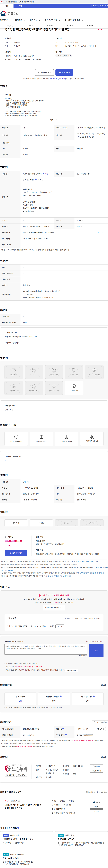Image resolution: width=108 pixels, height=868 pixels.
Task: Select the 기업 tab in top bar
Action: coord(20,6)
